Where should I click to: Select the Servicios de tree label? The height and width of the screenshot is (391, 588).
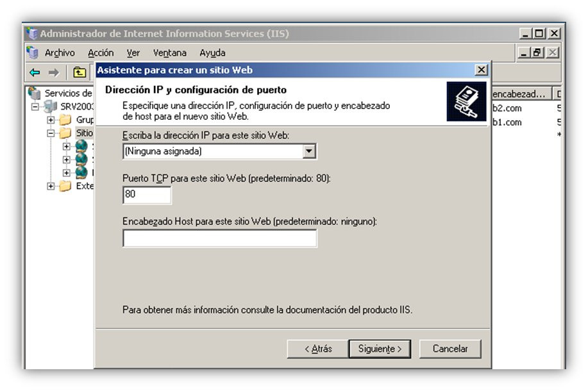click(68, 93)
